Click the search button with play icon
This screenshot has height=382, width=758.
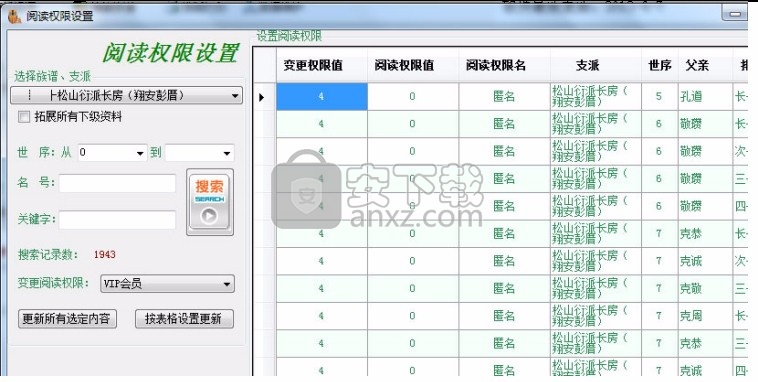click(210, 202)
